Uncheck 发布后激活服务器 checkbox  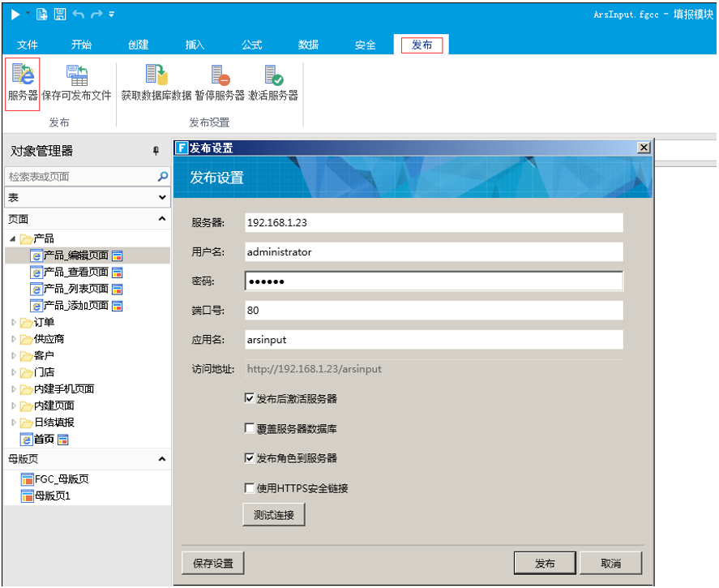(x=250, y=398)
